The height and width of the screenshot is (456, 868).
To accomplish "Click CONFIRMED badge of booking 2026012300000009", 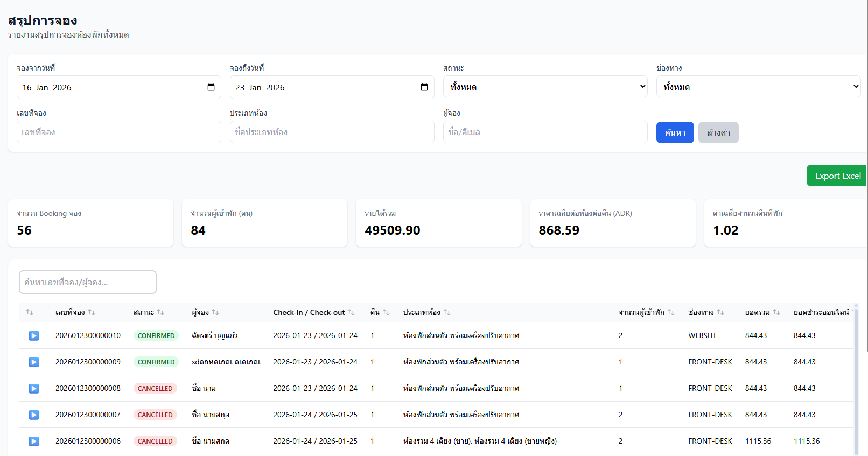I will click(x=156, y=362).
